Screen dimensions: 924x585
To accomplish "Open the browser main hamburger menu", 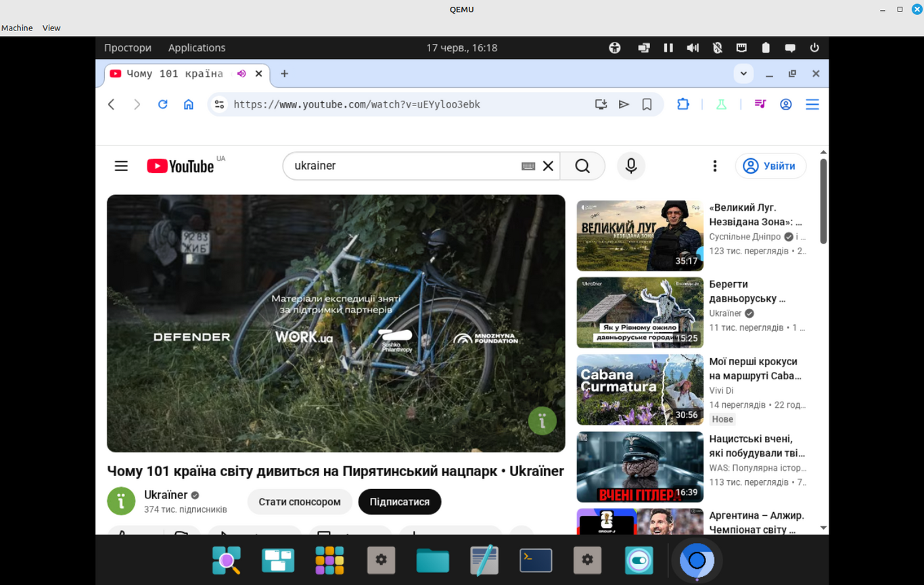I will (812, 104).
